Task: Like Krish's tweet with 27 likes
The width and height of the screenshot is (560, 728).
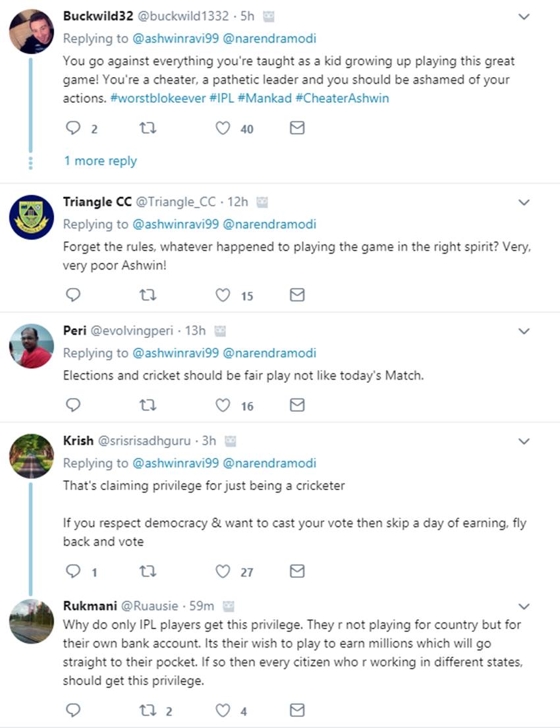Action: (224, 571)
